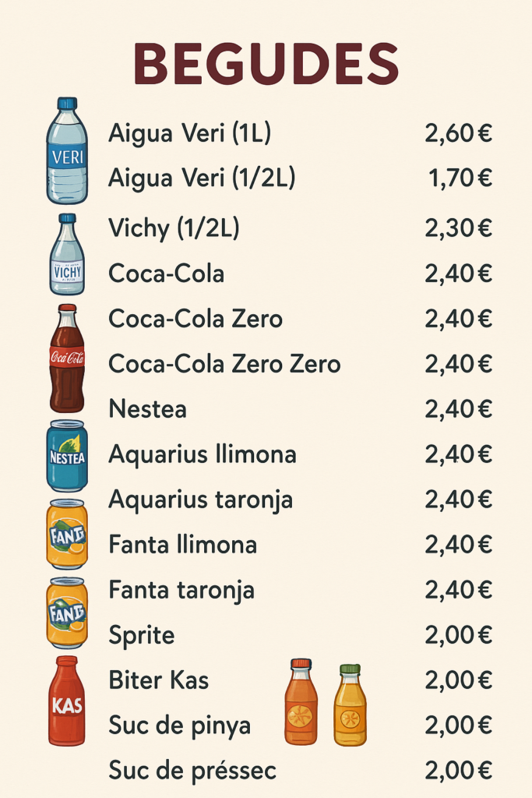Tap the blue Nestea can icon
The image size is (532, 798).
point(67,455)
